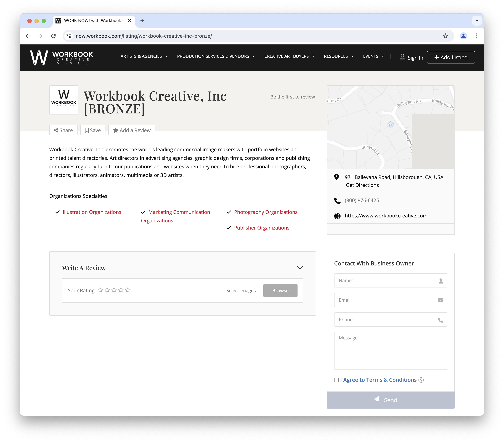Screen dimensions: 504x442
Task: View site information icon in address bar
Action: pyautogui.click(x=69, y=36)
